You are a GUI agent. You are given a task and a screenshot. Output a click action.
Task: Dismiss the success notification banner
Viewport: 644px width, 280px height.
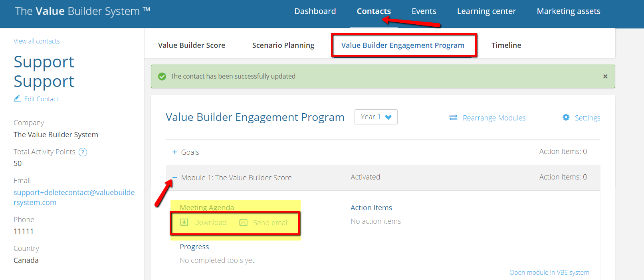(605, 76)
